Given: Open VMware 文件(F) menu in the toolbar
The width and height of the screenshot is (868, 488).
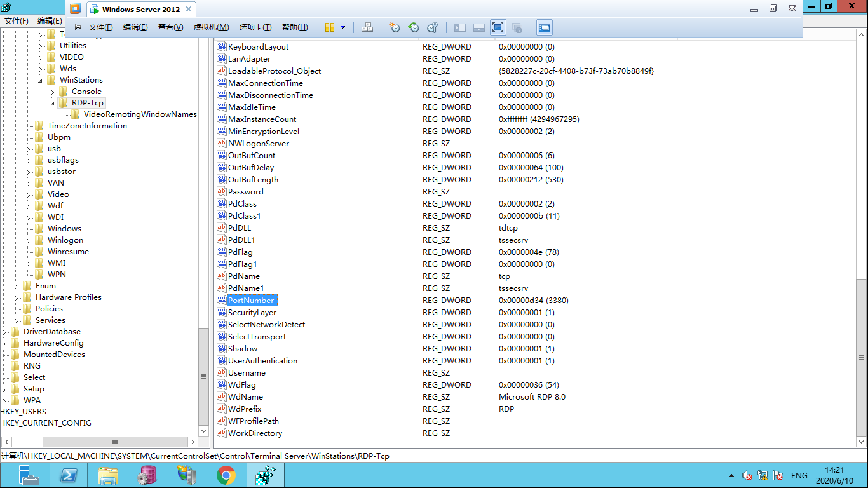Looking at the screenshot, I should click(100, 27).
